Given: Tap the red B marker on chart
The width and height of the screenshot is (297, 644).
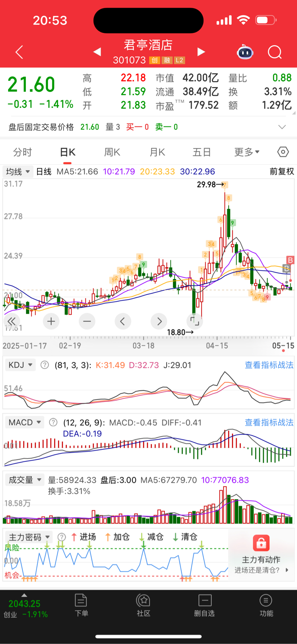Looking at the screenshot, I should tap(290, 260).
